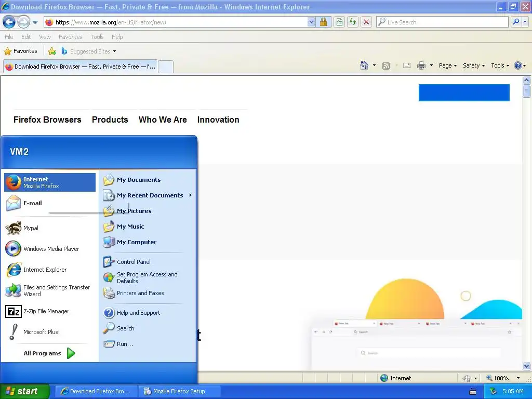Viewport: 532px width, 399px height.
Task: Switch to Mozilla Firefox Setup taskbar button
Action: click(179, 392)
